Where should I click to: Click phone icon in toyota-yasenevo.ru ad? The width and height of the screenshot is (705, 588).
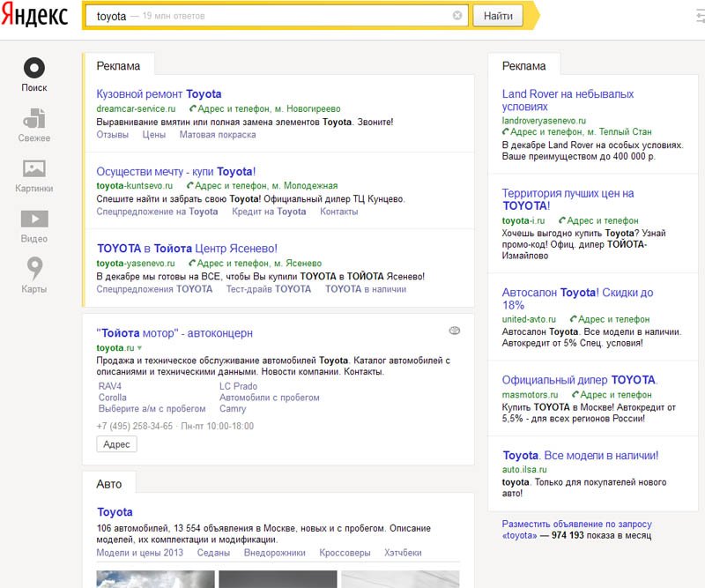click(x=192, y=264)
